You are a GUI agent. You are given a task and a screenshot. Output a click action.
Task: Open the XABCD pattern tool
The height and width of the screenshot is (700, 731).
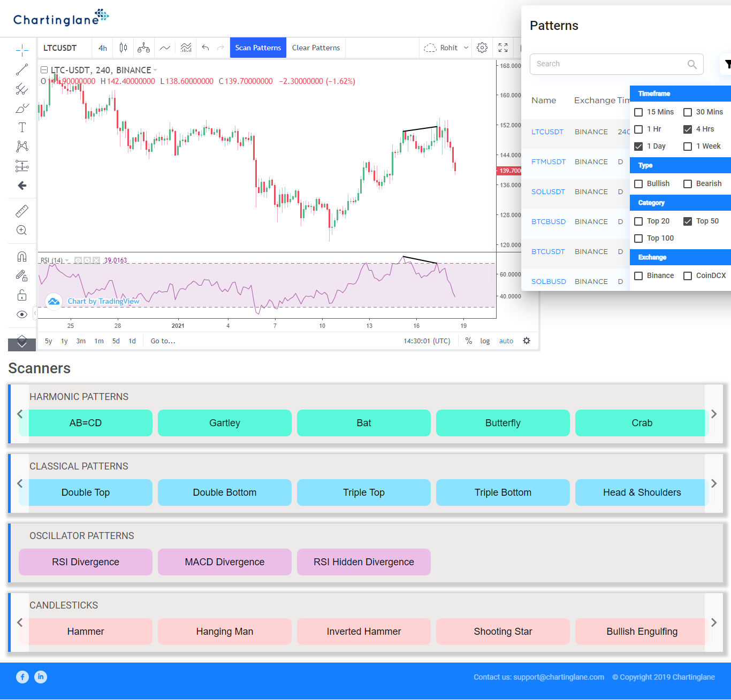(x=22, y=147)
